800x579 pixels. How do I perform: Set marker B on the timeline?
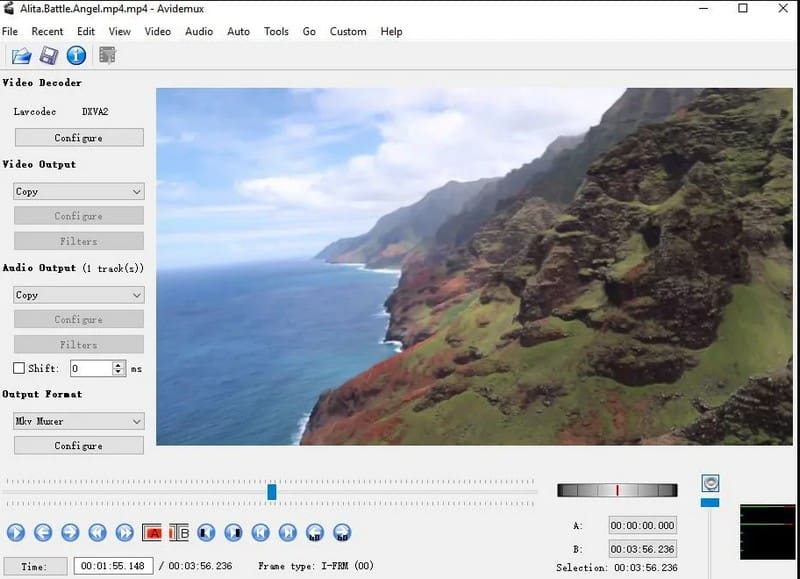[x=181, y=533]
